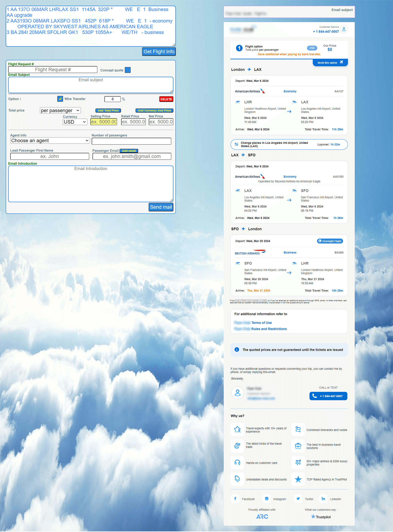Click the LinkedIn icon in footer
Screen dimensions: 393x532
point(323,499)
